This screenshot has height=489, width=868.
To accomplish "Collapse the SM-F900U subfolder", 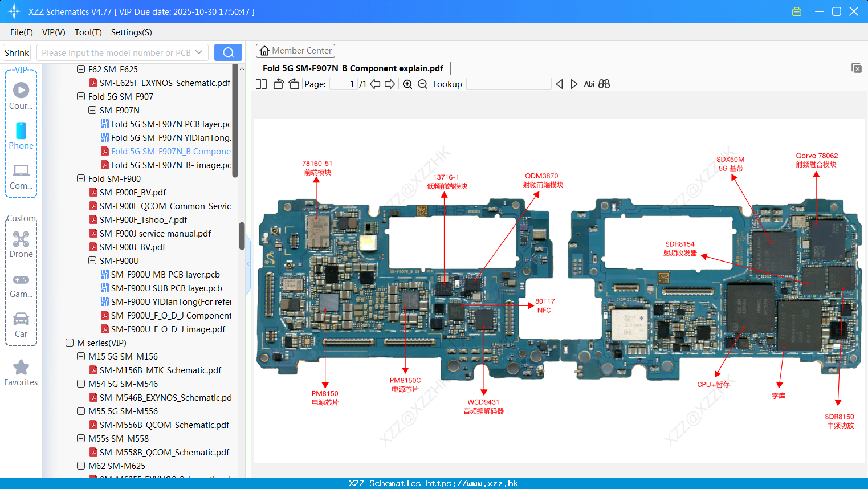I will [x=92, y=261].
